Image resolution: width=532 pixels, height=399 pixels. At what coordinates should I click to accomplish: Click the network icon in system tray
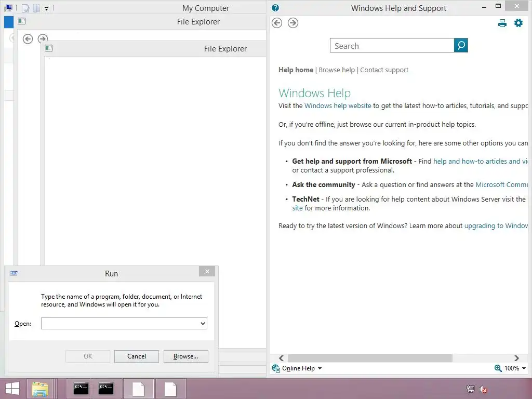pyautogui.click(x=471, y=389)
